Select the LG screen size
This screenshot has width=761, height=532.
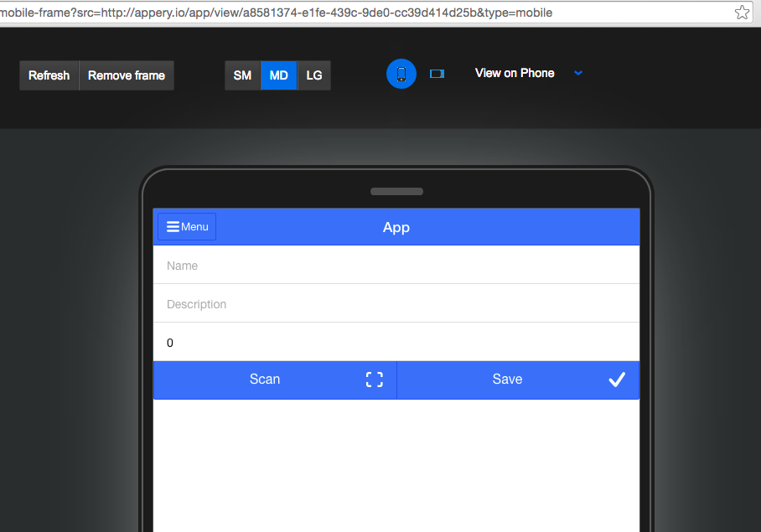click(314, 75)
